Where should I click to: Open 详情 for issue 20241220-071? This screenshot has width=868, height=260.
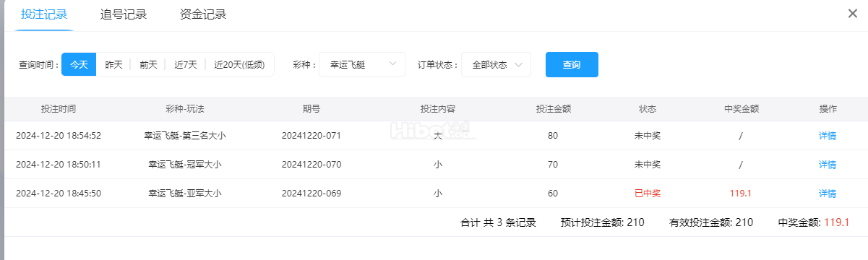[x=828, y=135]
